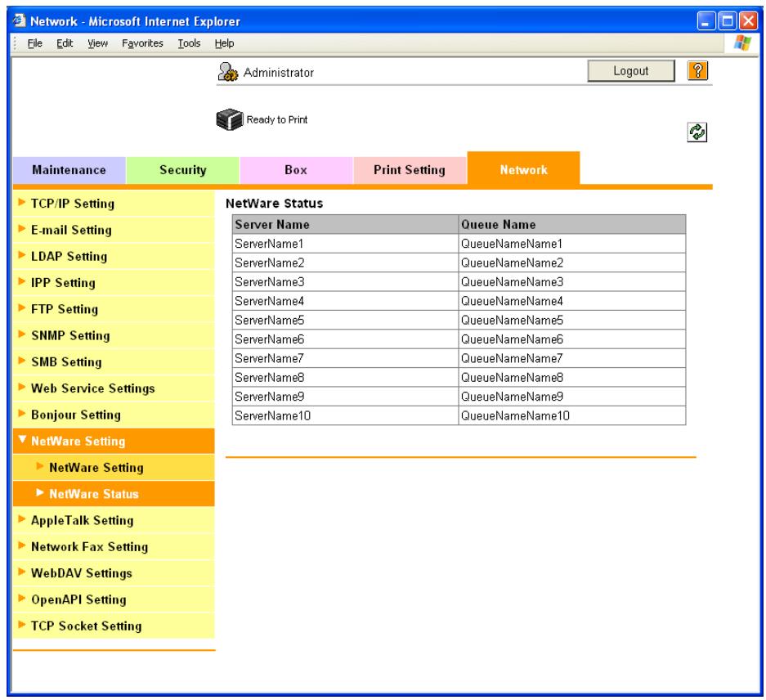766x700 pixels.
Task: Expand SMB Setting in sidebar
Action: click(x=114, y=361)
